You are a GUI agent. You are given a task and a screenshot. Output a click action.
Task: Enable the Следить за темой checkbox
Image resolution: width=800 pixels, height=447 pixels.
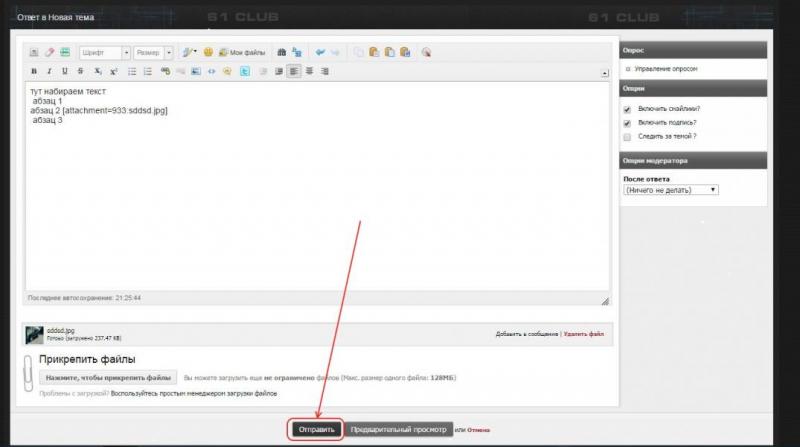(627, 136)
